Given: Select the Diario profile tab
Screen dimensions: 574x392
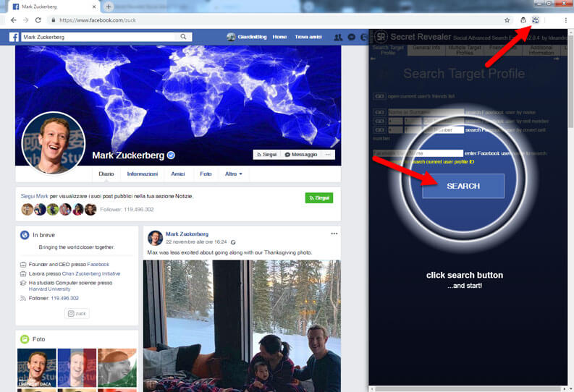Looking at the screenshot, I should pos(106,174).
